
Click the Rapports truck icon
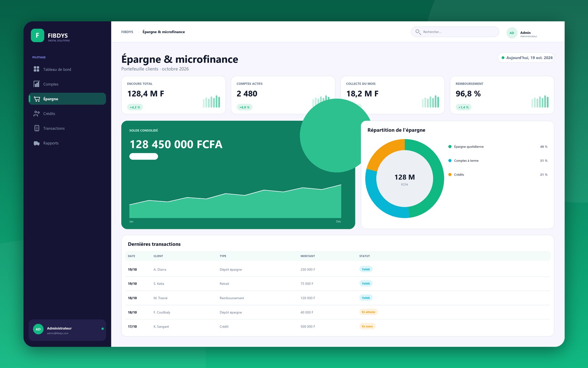point(36,143)
